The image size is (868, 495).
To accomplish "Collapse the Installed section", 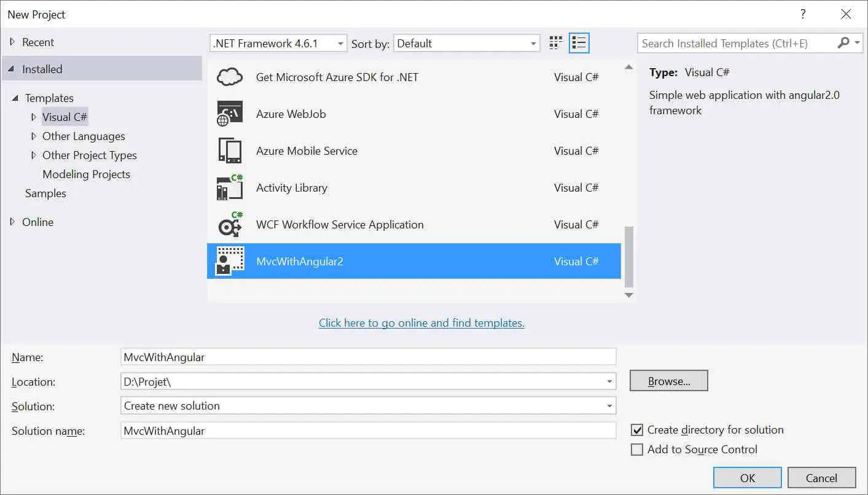I will [x=12, y=69].
